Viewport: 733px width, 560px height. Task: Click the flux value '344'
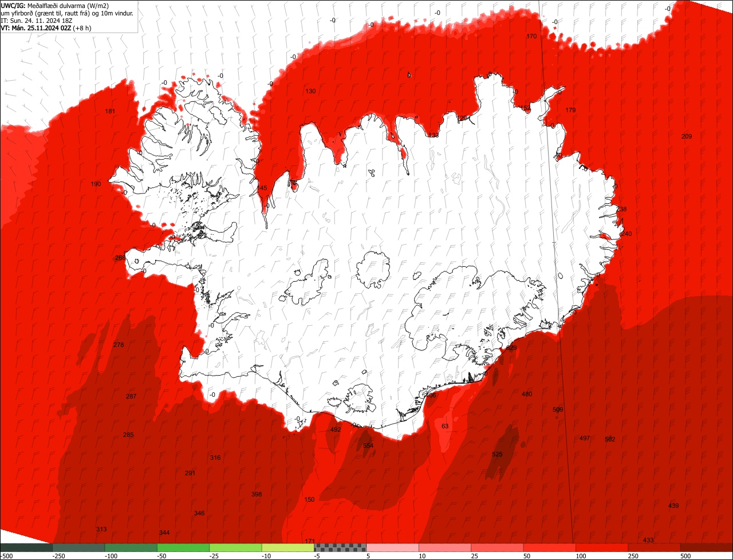point(164,533)
